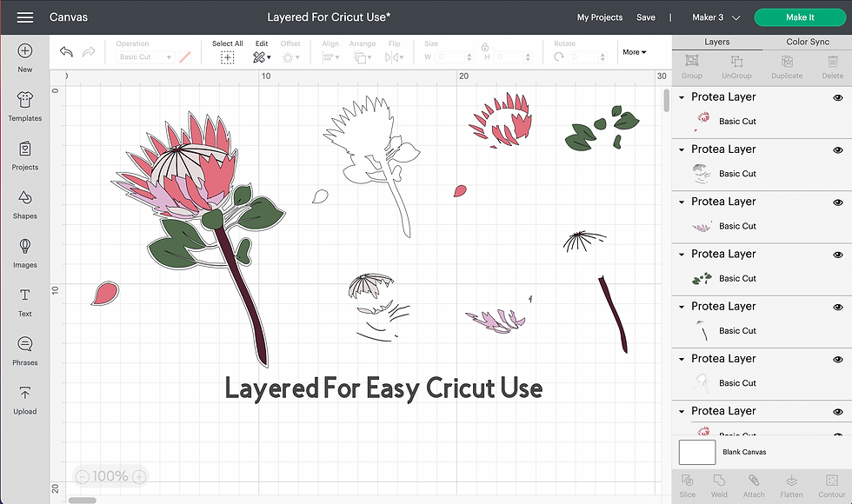Hide the third Protea Layer
Image resolution: width=852 pixels, height=504 pixels.
pyautogui.click(x=838, y=202)
